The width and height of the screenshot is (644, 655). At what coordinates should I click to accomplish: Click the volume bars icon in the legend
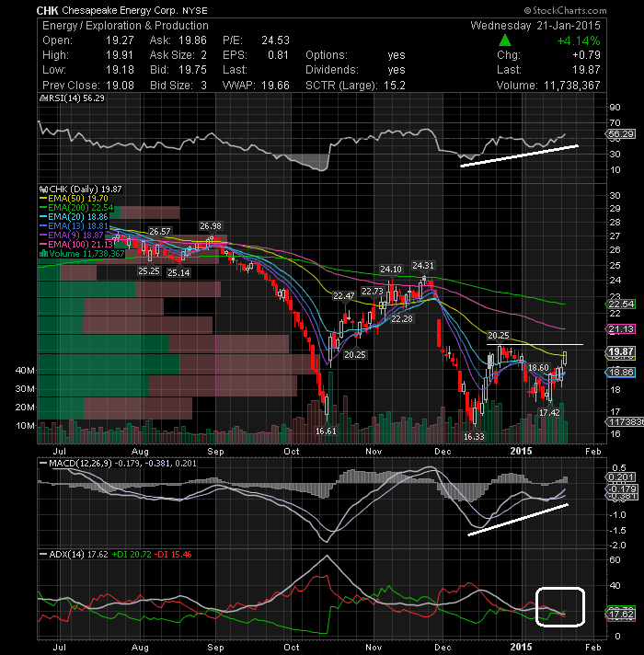43,254
